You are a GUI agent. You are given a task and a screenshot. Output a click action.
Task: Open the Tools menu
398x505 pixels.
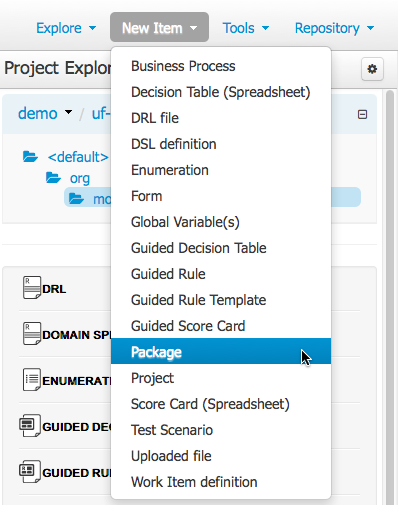tap(246, 28)
